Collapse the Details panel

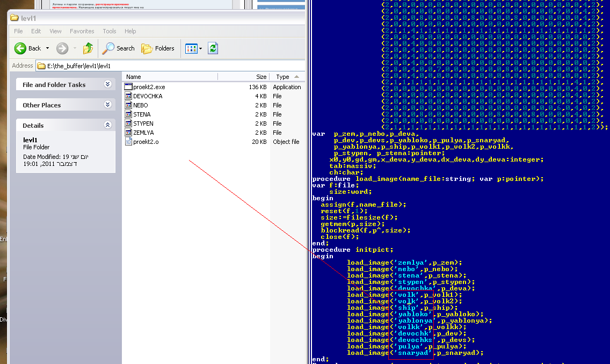[x=107, y=125]
